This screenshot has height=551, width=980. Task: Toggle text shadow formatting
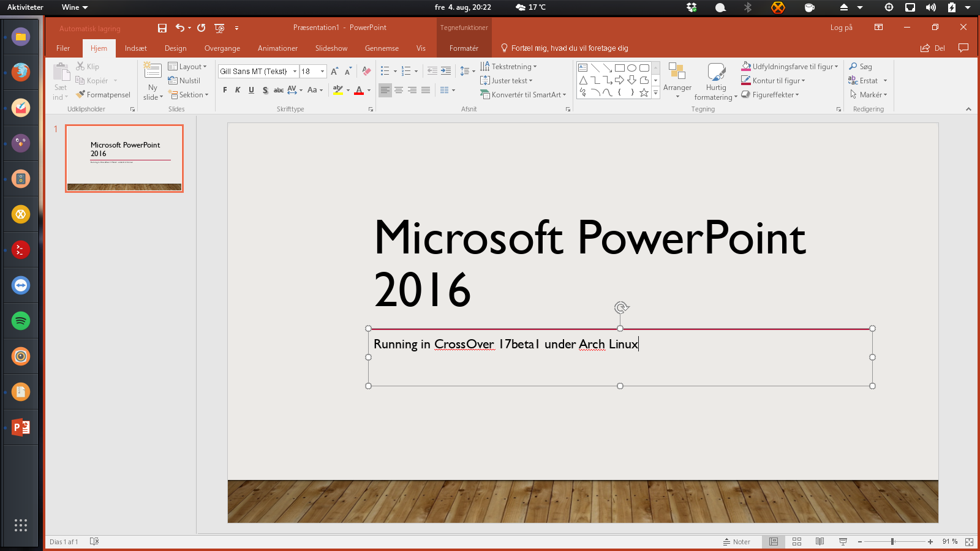click(x=265, y=90)
